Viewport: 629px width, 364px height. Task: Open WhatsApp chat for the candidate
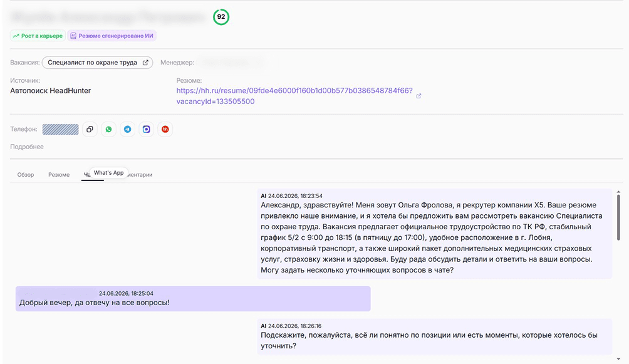pyautogui.click(x=108, y=129)
